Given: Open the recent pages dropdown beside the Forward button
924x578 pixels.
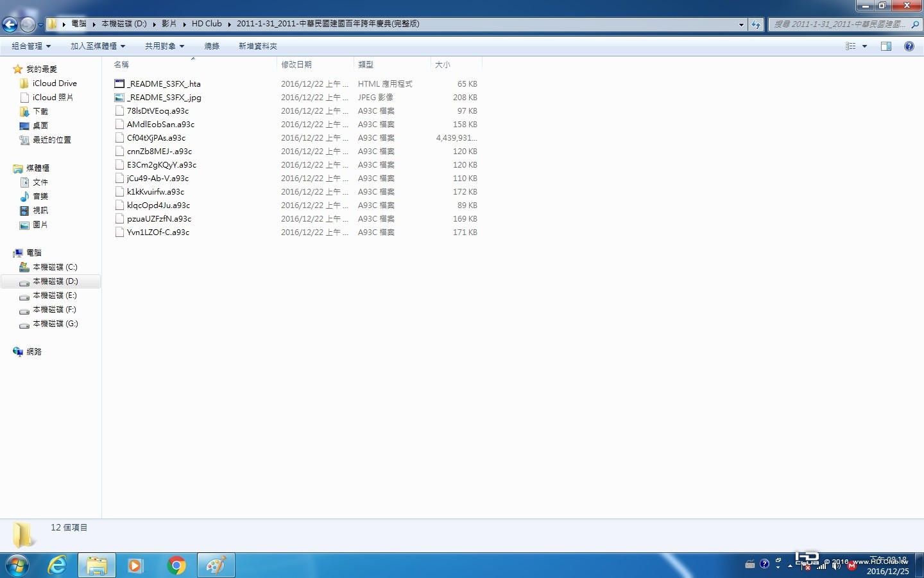Looking at the screenshot, I should [40, 25].
